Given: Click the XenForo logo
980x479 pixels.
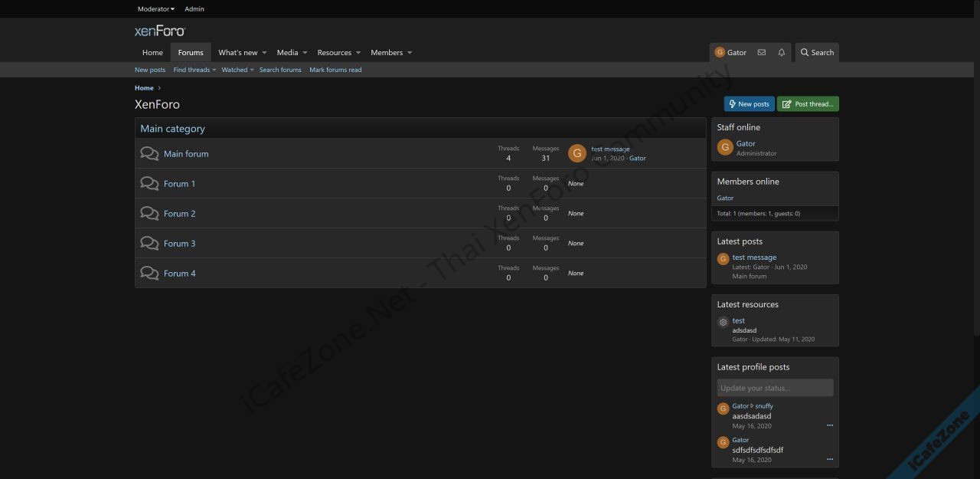Looking at the screenshot, I should pos(160,31).
